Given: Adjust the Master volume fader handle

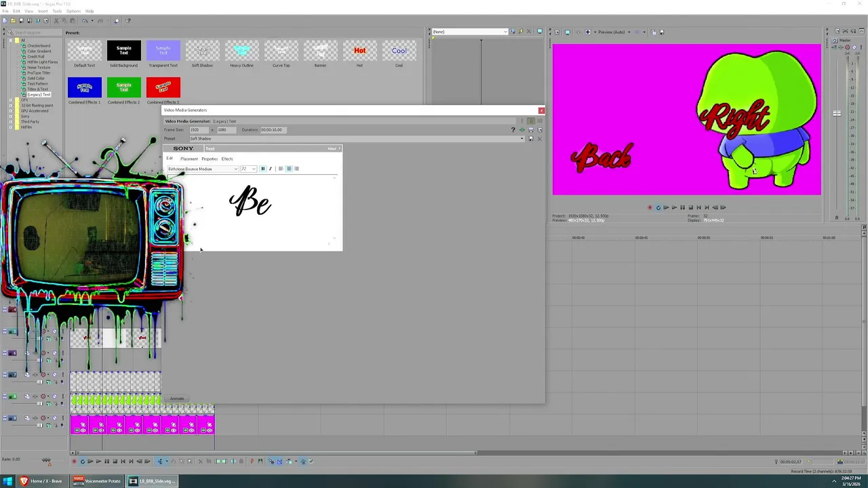Looking at the screenshot, I should coord(837,113).
